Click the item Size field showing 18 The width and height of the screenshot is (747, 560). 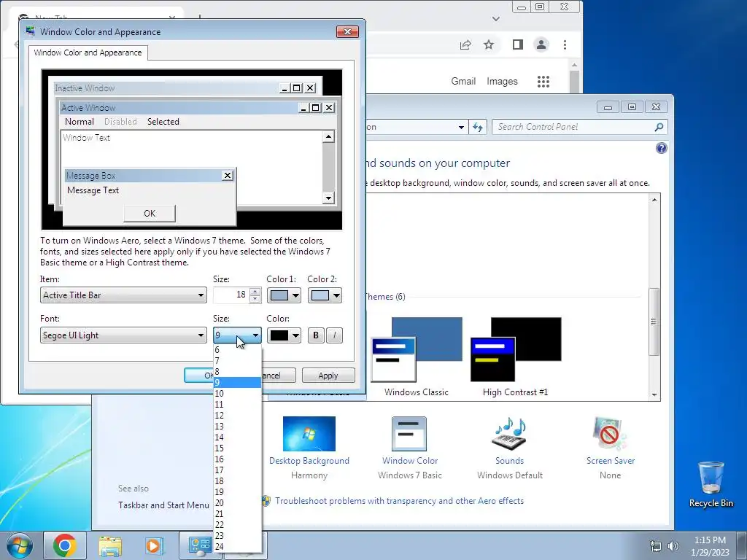pyautogui.click(x=231, y=295)
